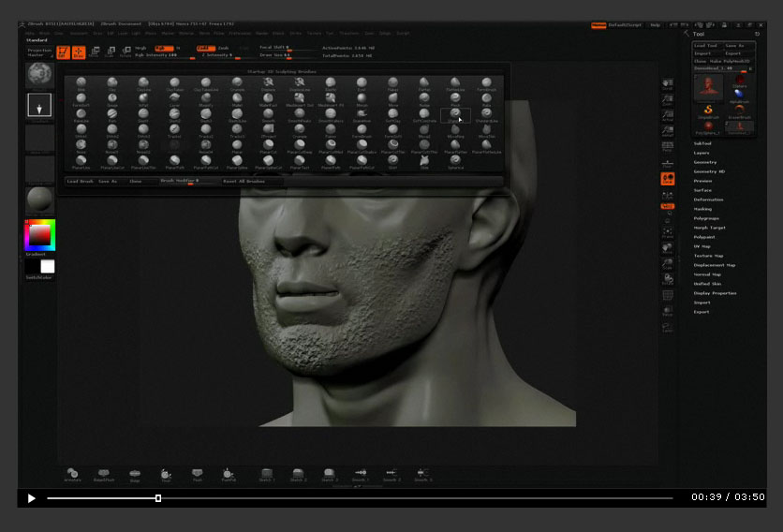
Task: Open the DefaultZScript menu
Action: [627, 25]
